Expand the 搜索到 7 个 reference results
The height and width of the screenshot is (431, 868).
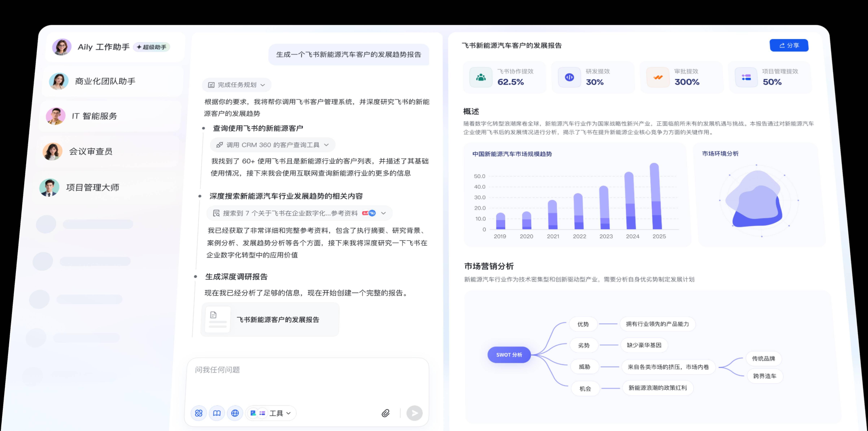pyautogui.click(x=299, y=213)
